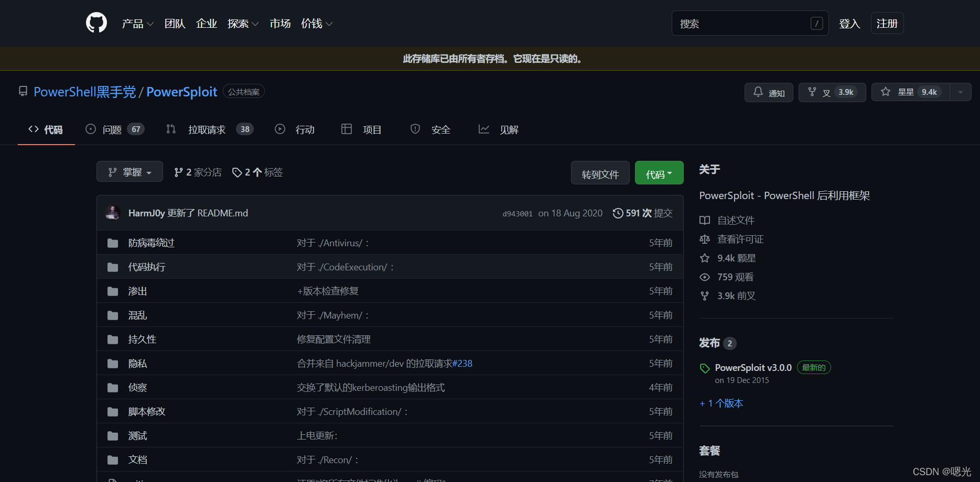Viewport: 980px width, 482px height.
Task: Switch to the 项目 tab
Action: [361, 129]
